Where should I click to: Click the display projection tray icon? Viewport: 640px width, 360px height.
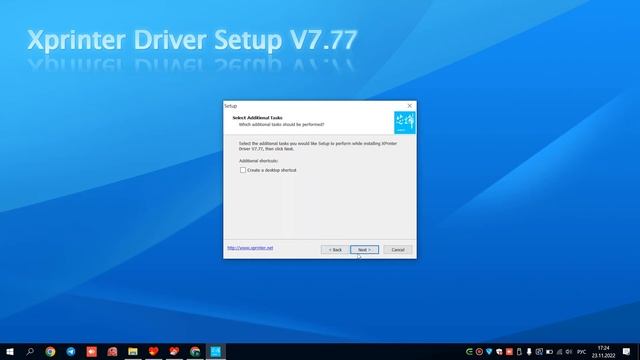pos(539,351)
